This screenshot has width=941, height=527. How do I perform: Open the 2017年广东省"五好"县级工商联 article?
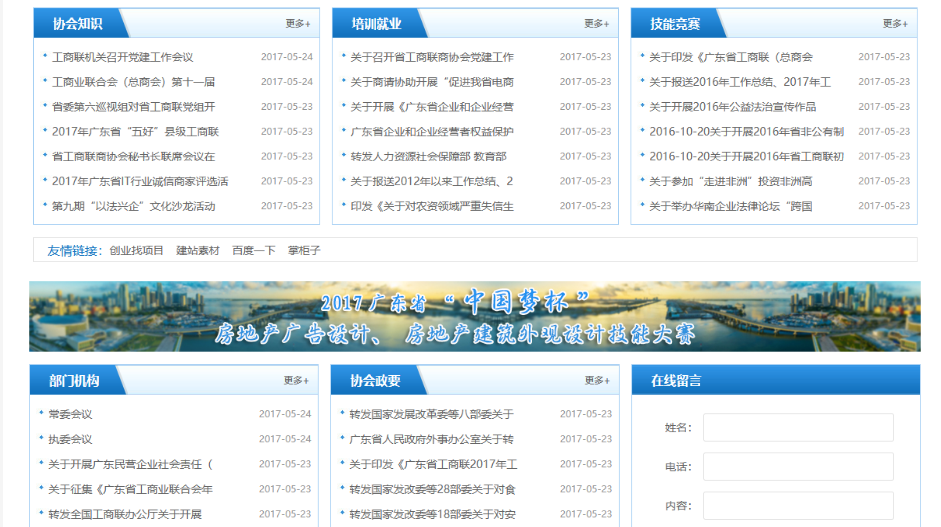coord(135,131)
